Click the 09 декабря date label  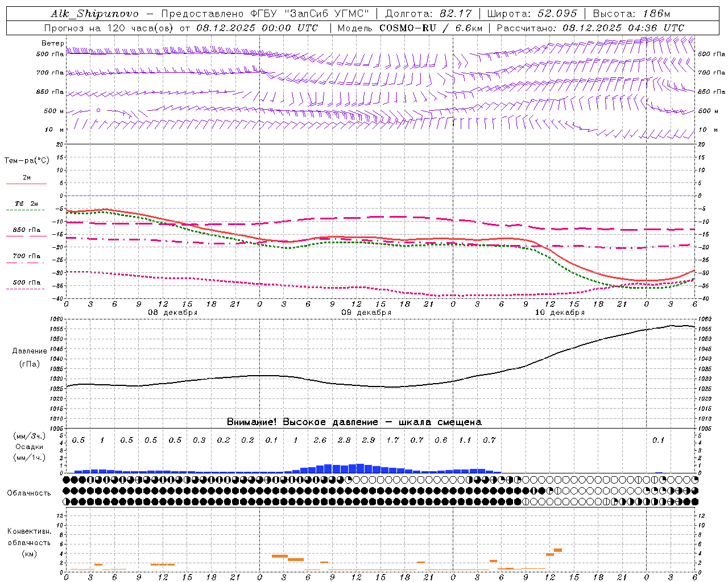tap(366, 313)
